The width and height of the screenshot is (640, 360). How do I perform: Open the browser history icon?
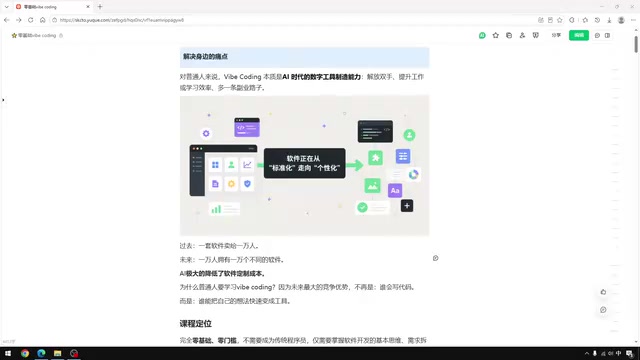coord(597,20)
